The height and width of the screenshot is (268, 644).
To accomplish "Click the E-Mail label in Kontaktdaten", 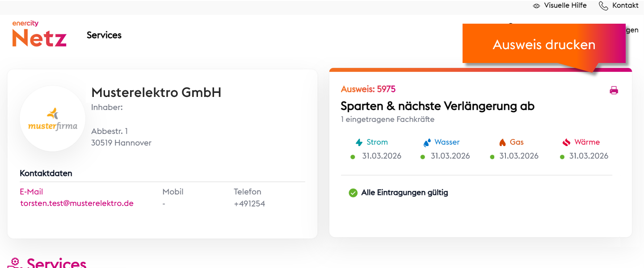I will pos(31,192).
